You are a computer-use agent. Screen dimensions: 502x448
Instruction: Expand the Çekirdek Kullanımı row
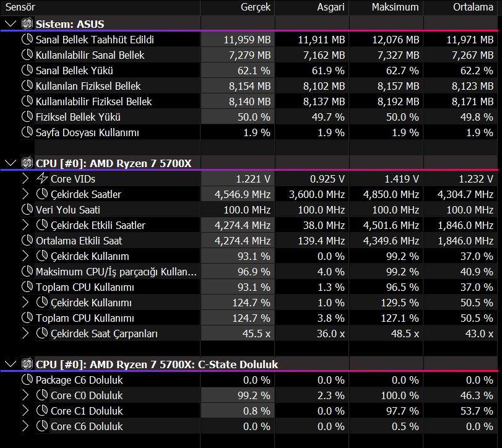coord(25,303)
